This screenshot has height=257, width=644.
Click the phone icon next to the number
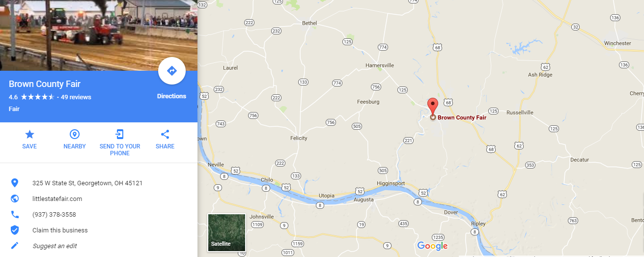(x=15, y=214)
